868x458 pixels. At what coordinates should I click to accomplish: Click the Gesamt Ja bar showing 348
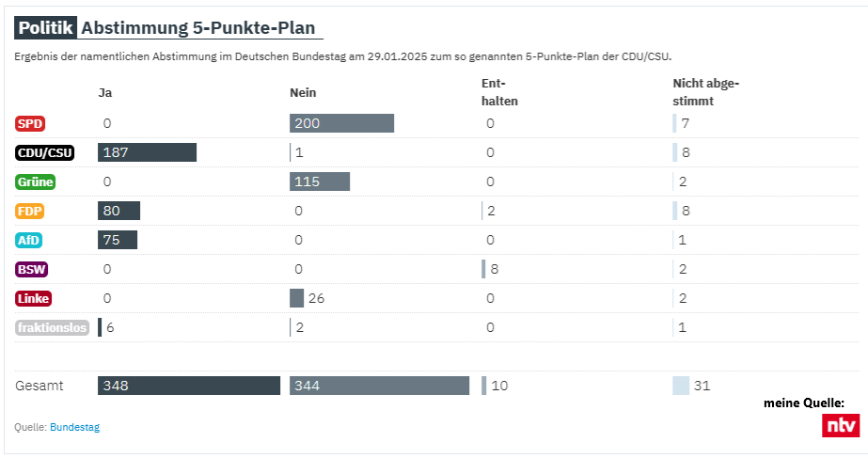pos(189,386)
